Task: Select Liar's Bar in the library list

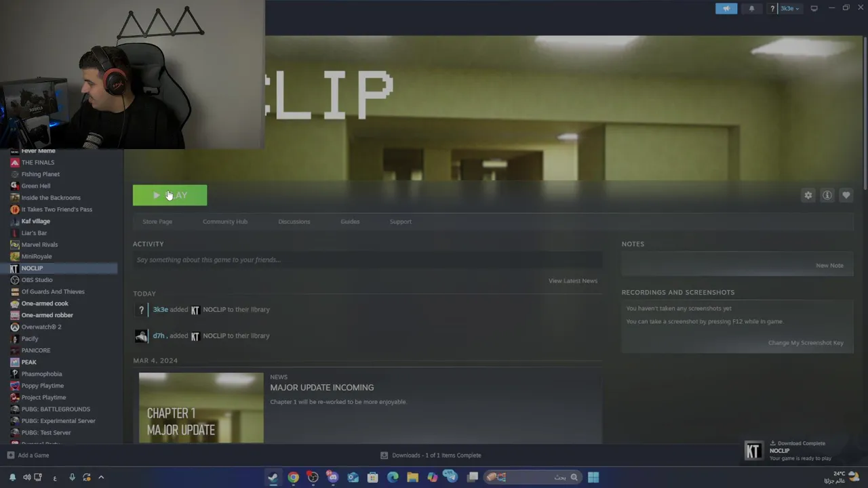Action: pyautogui.click(x=34, y=233)
